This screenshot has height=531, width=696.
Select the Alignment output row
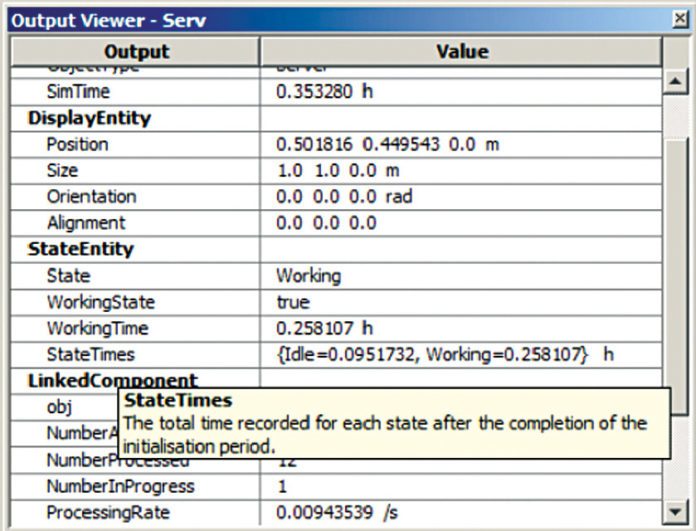(86, 222)
